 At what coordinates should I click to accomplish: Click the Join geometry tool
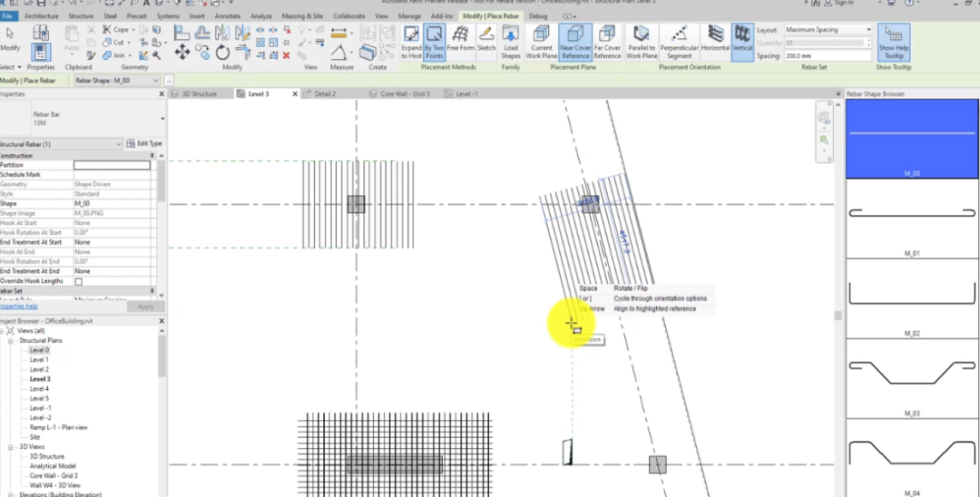[115, 55]
